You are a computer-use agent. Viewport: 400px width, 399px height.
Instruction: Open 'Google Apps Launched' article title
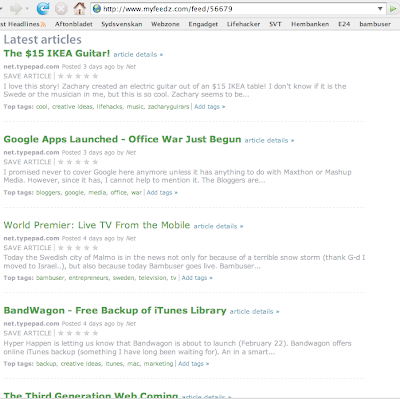122,139
